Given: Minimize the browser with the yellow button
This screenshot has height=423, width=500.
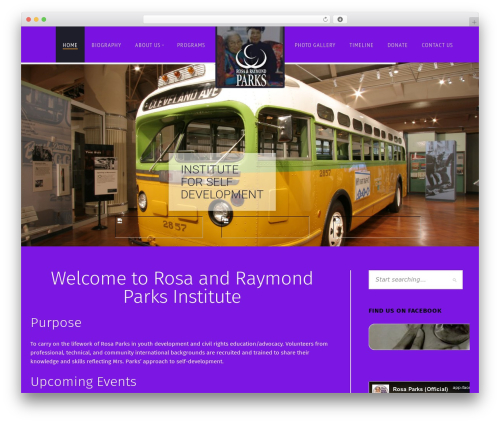Looking at the screenshot, I should coord(36,19).
